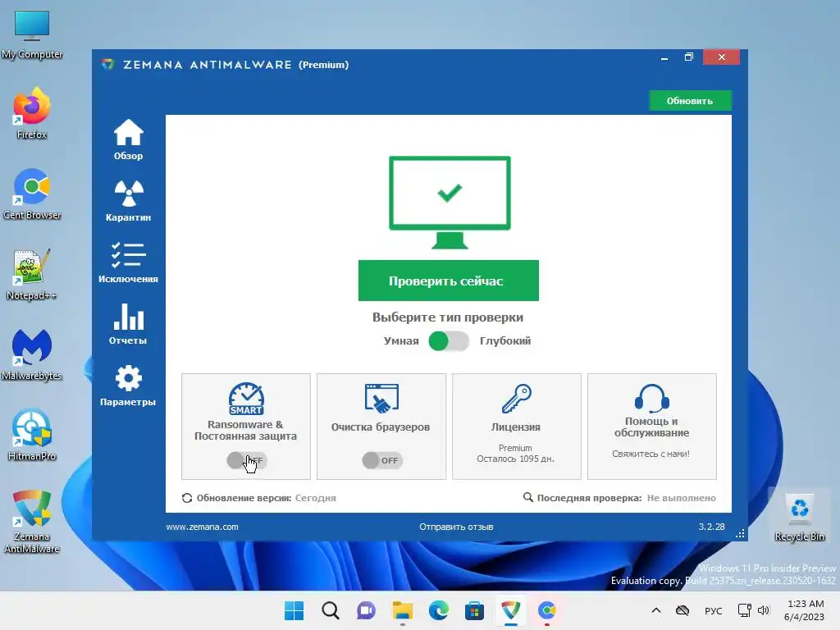Click Отправить отзыв feedback link
Screen dimensions: 840x630
click(x=456, y=527)
